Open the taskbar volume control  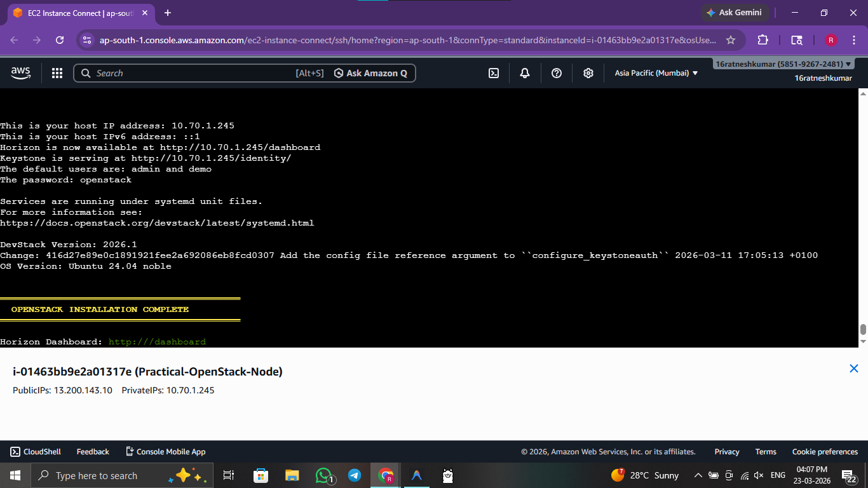click(758, 475)
